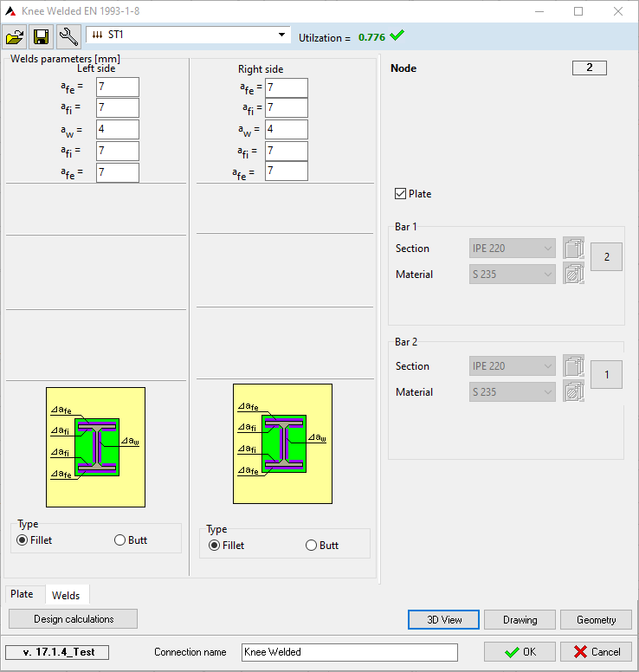Edit right side upper afi weld field

287,107
